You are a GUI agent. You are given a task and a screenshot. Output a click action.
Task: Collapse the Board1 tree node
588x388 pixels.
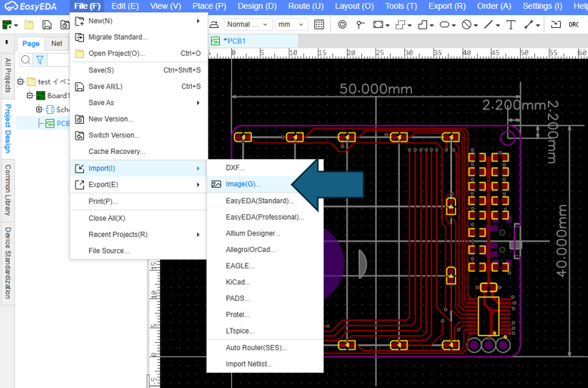click(30, 96)
